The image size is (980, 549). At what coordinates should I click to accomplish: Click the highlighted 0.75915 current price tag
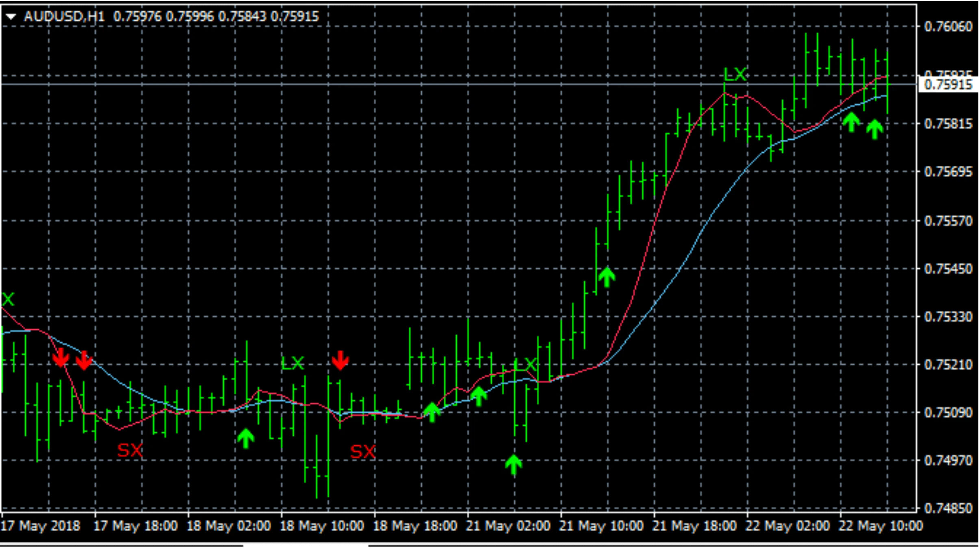pyautogui.click(x=948, y=84)
